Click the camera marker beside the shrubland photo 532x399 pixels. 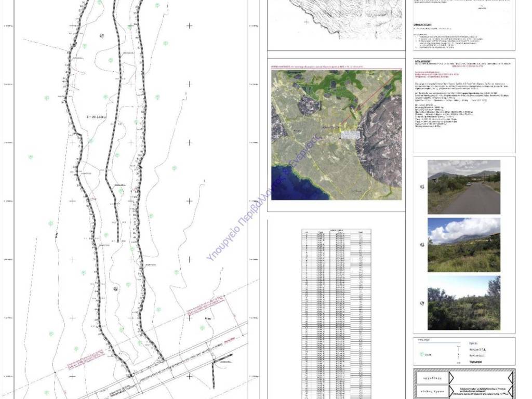click(422, 303)
